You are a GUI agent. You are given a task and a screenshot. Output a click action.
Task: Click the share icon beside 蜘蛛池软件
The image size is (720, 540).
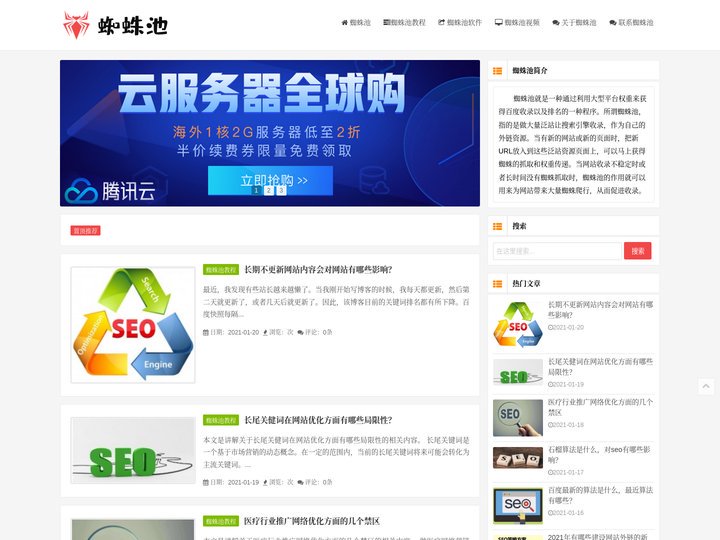441,22
